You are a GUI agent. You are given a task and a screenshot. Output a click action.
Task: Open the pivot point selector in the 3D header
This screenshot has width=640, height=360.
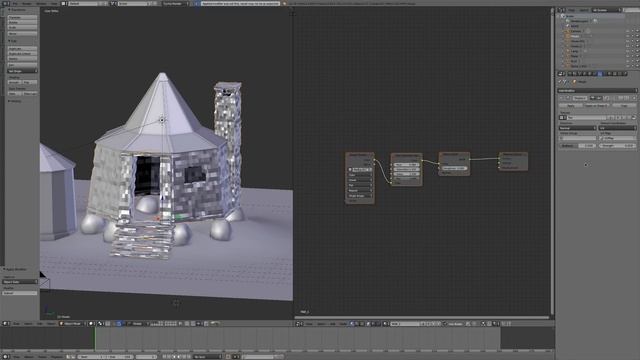(x=100, y=323)
